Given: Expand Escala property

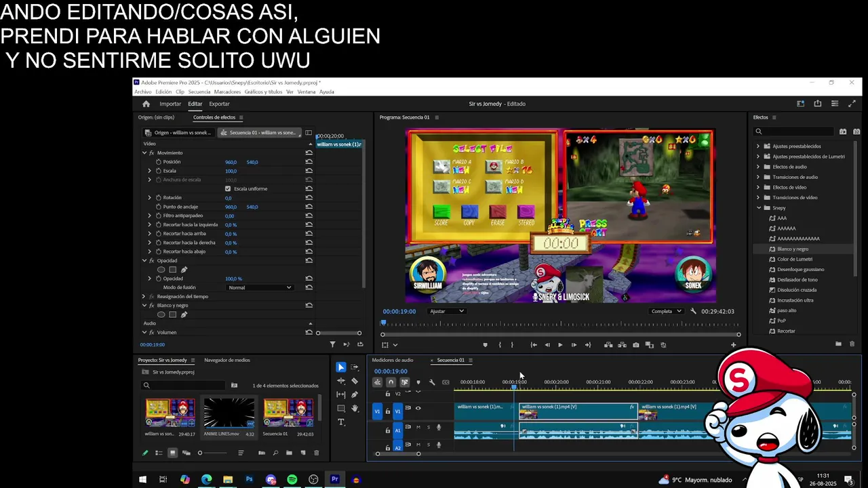Looking at the screenshot, I should point(149,171).
